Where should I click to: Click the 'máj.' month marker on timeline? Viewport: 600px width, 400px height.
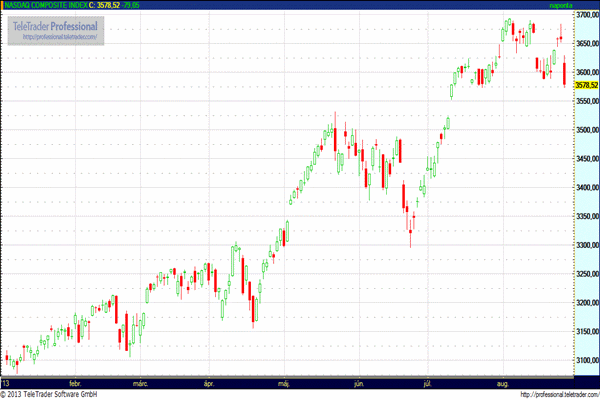point(284,382)
